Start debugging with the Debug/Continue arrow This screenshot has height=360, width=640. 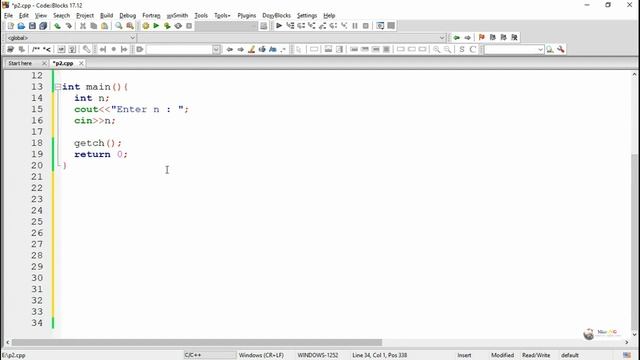[279, 26]
